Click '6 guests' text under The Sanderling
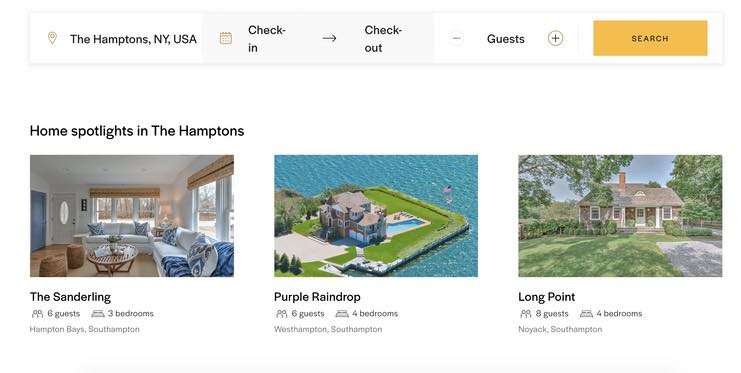The height and width of the screenshot is (373, 741). coord(64,313)
